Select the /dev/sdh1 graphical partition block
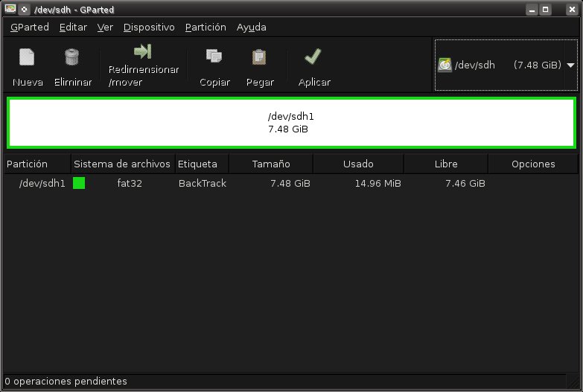 292,123
